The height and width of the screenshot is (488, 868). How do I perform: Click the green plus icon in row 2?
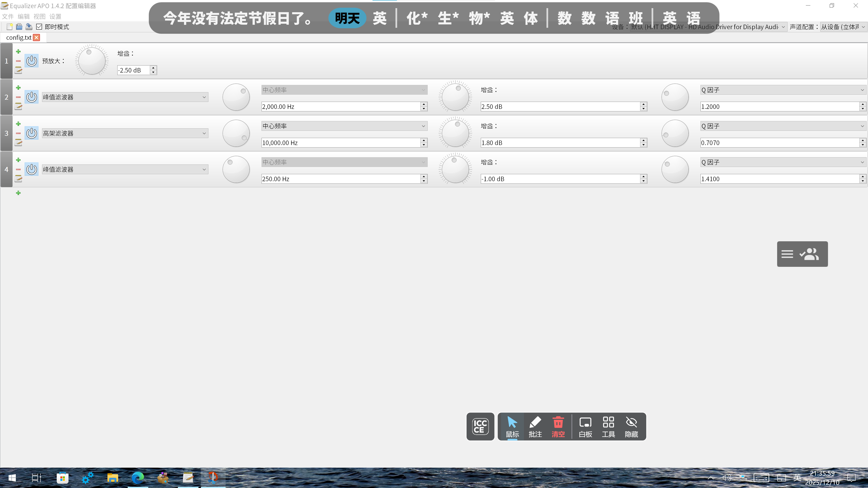coord(18,88)
